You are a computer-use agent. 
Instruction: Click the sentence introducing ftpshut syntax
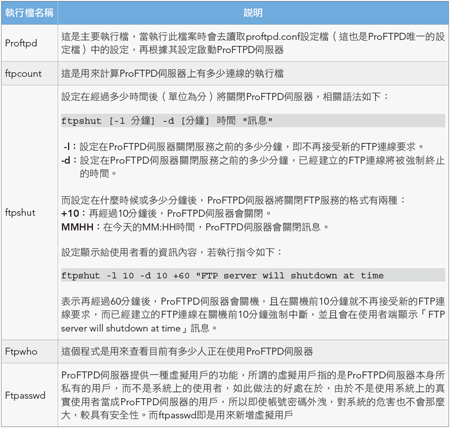[x=225, y=97]
